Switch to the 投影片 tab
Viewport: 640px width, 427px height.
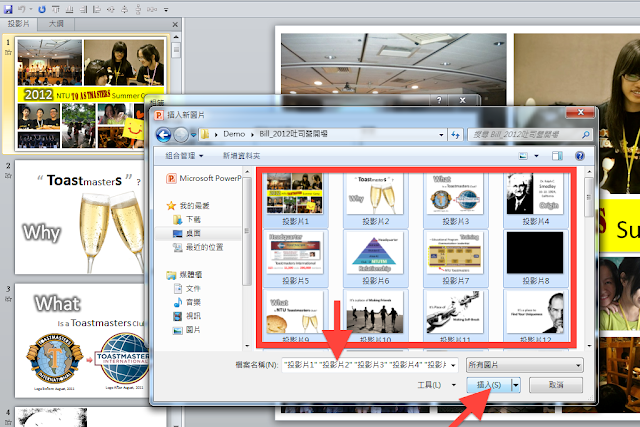(19, 24)
